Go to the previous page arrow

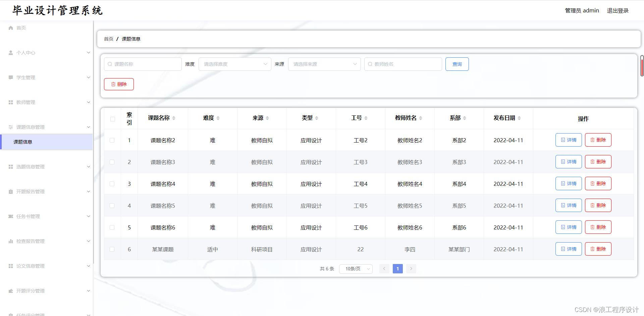384,269
